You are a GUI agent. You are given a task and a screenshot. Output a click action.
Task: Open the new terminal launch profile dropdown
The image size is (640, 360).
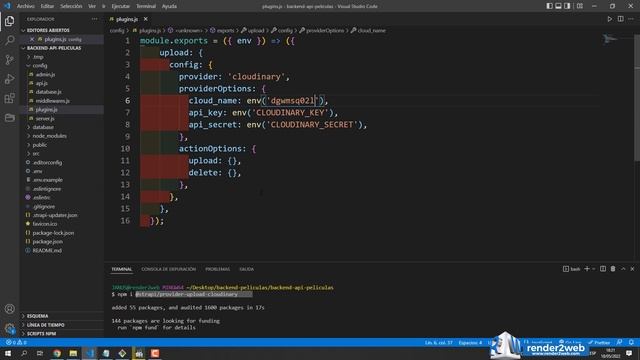point(593,269)
